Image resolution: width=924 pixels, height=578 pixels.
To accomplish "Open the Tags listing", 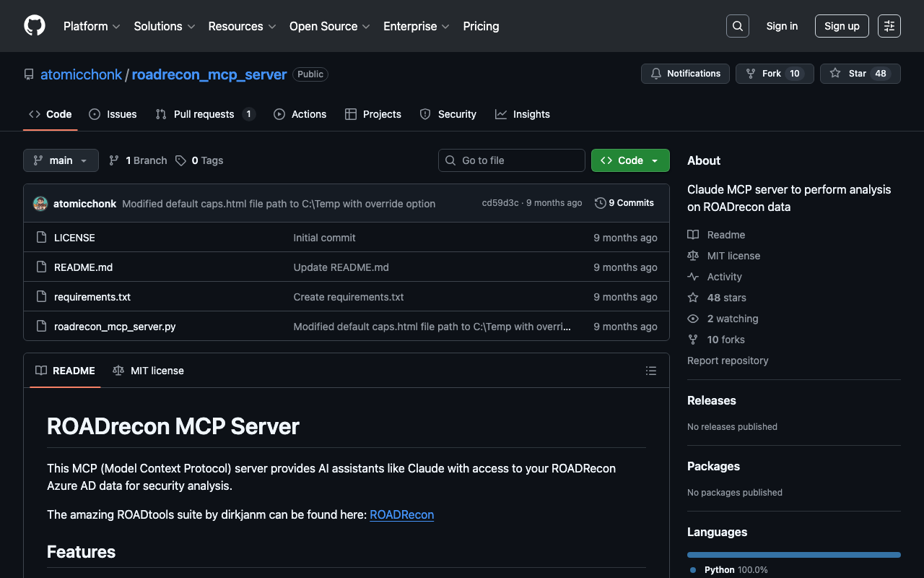I will tap(199, 160).
